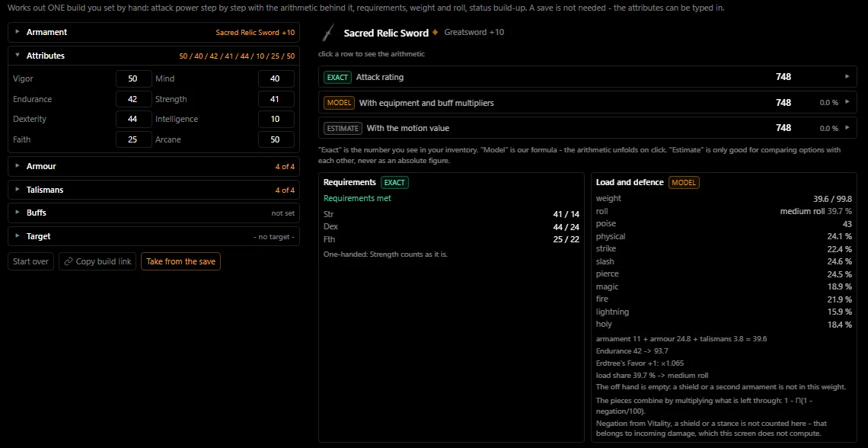Click the ESTIMATE badge on motion value row

pos(343,128)
